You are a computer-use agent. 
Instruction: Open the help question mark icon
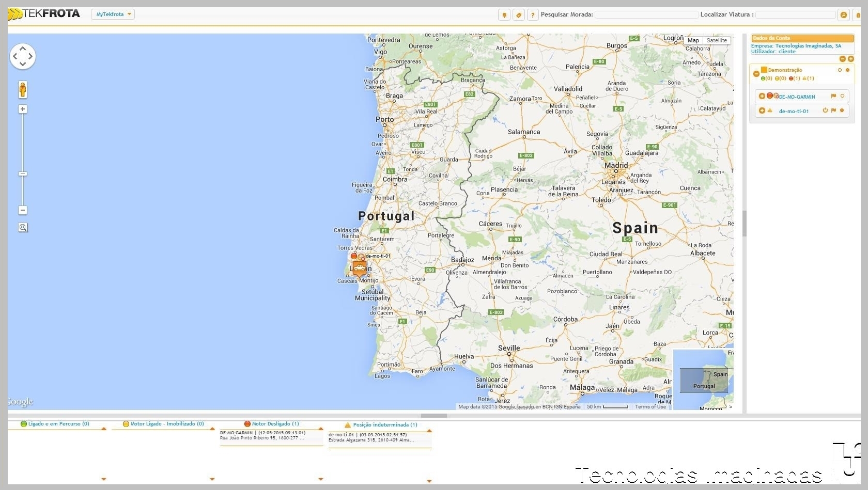(533, 15)
